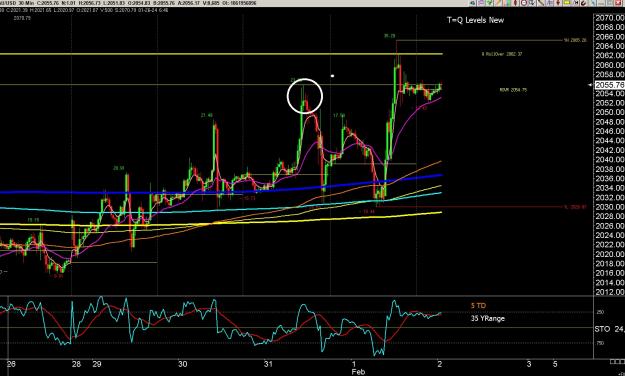This screenshot has height=376, width=625.
Task: Click the red up-down arrows toolbar icon
Action: (558, 2)
